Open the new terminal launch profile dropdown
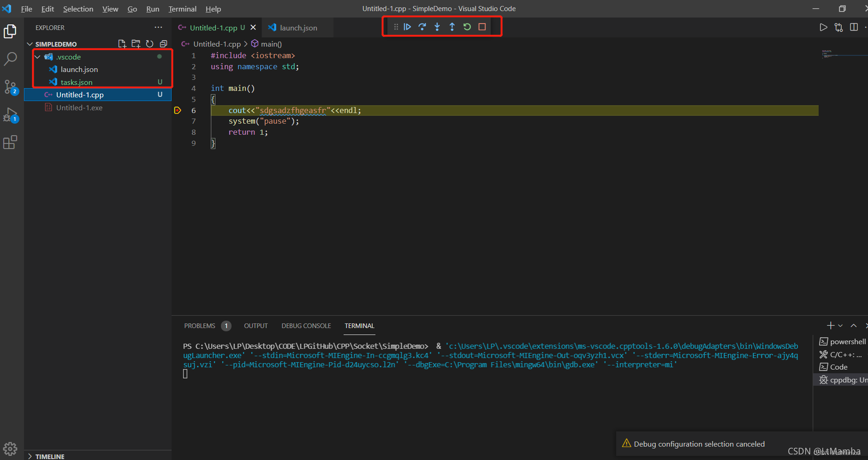The width and height of the screenshot is (868, 460). [x=840, y=326]
